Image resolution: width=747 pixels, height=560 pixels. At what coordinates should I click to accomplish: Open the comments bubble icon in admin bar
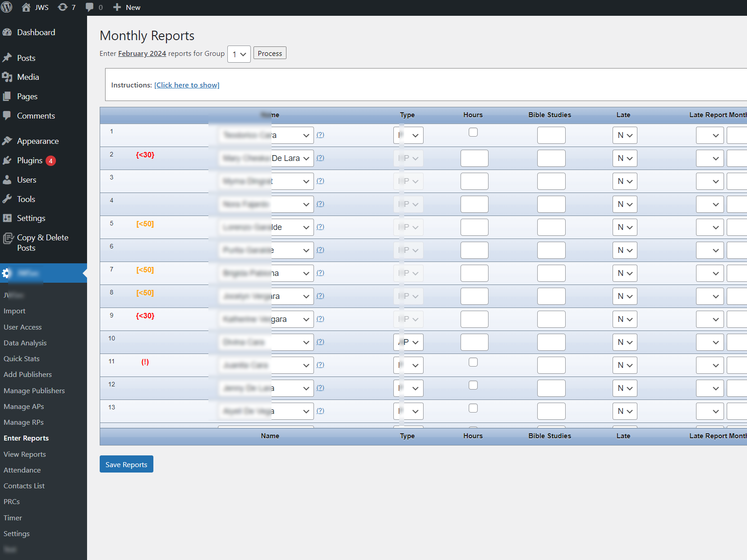[x=90, y=7]
